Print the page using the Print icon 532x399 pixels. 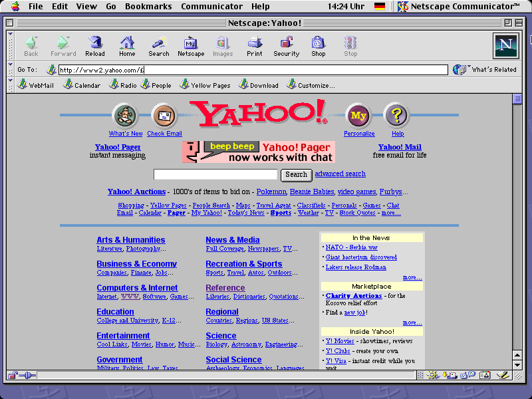click(255, 46)
